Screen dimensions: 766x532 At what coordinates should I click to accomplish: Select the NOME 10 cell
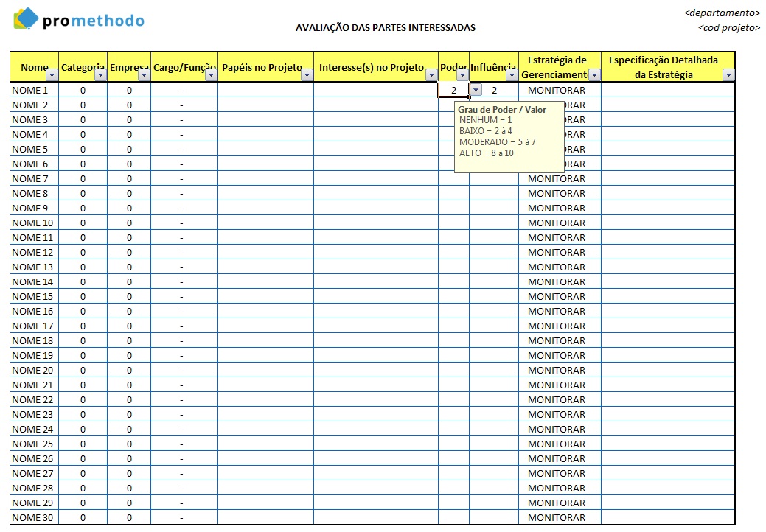tap(34, 223)
